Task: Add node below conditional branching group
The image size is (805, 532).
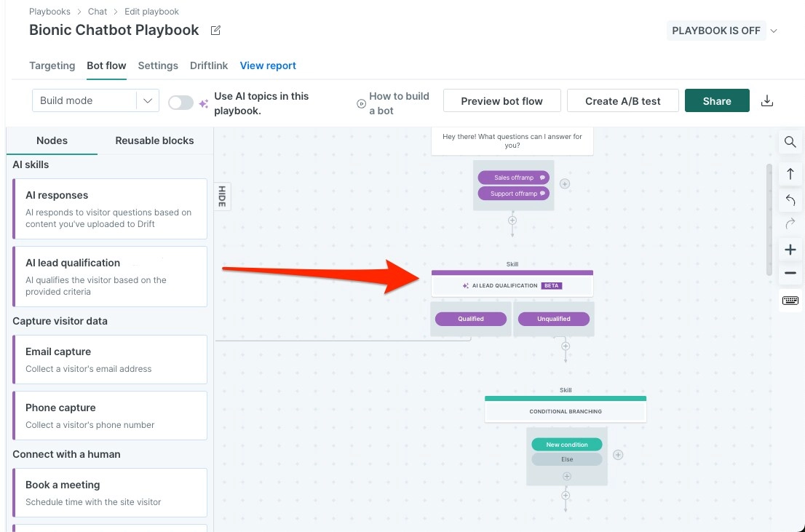Action: pos(566,496)
